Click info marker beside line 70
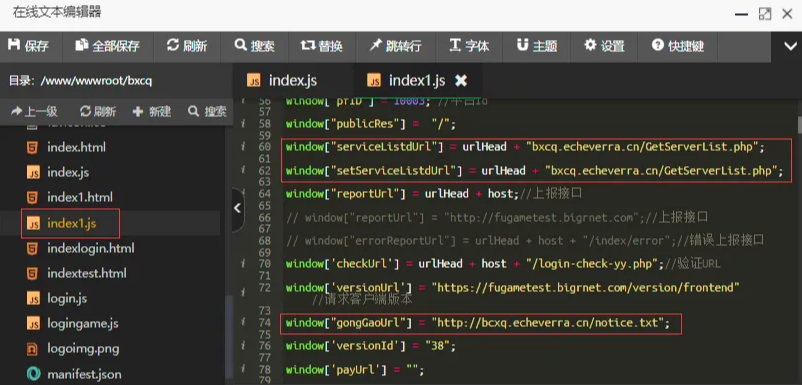 coord(243,264)
